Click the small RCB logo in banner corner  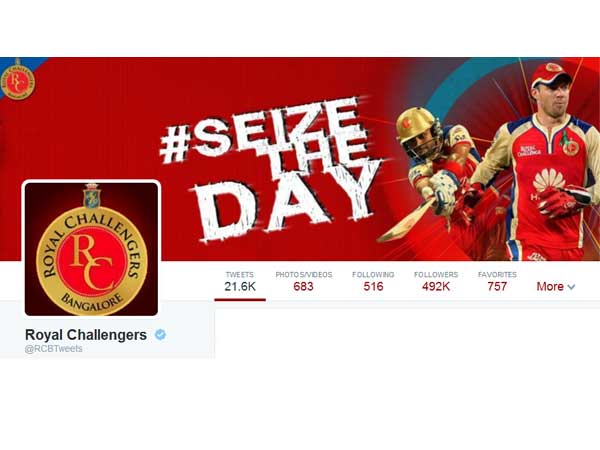point(18,80)
